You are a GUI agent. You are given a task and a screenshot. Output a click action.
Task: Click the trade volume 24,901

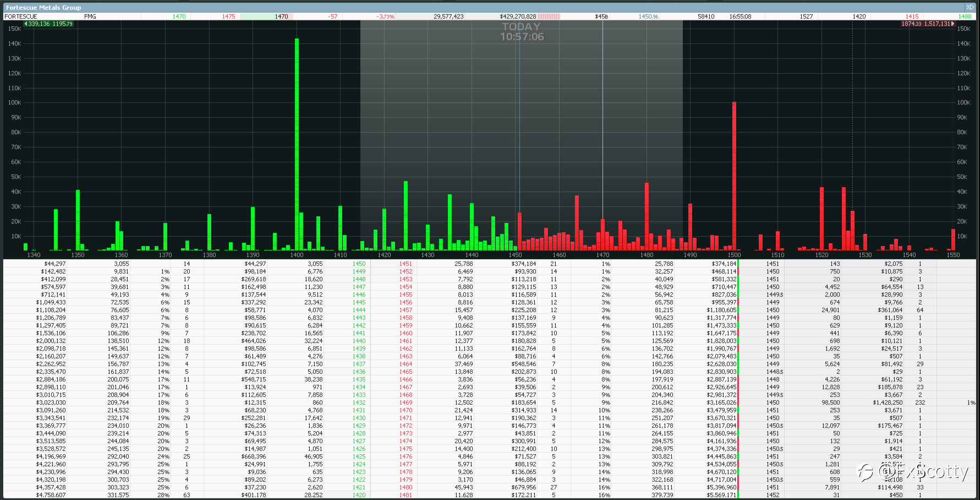pyautogui.click(x=831, y=310)
